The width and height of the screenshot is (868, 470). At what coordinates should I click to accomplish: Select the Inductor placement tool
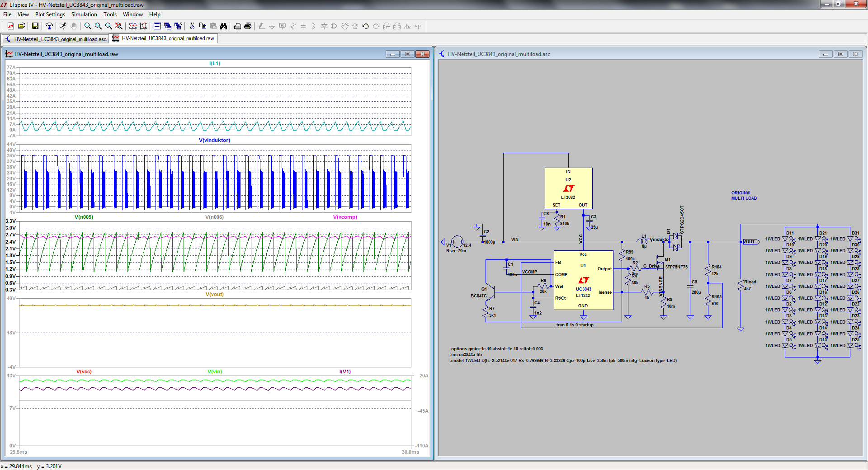click(x=314, y=26)
